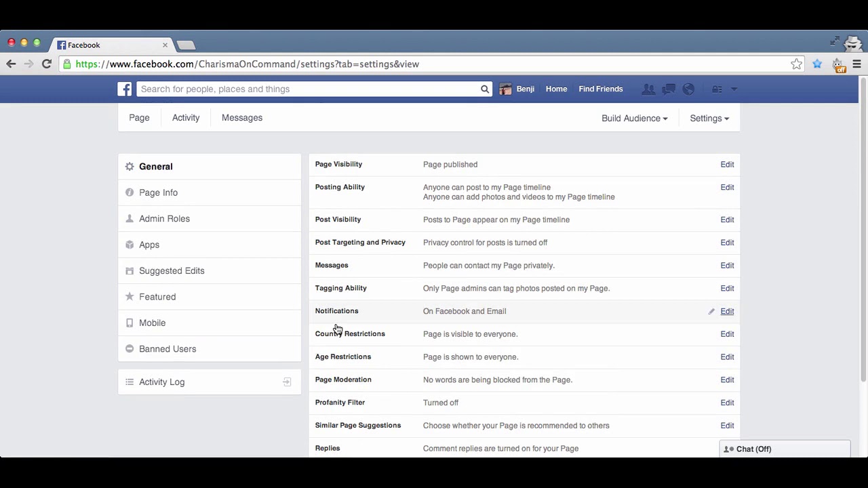Switch to the Activity tab
This screenshot has height=488, width=868.
tap(186, 118)
